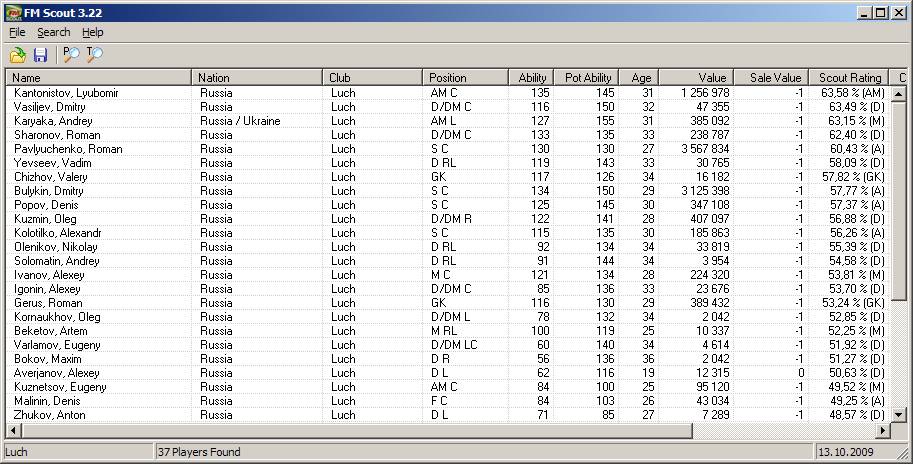This screenshot has width=913, height=464.
Task: Select the row Vasiljev, Dmitry
Action: pyautogui.click(x=448, y=107)
